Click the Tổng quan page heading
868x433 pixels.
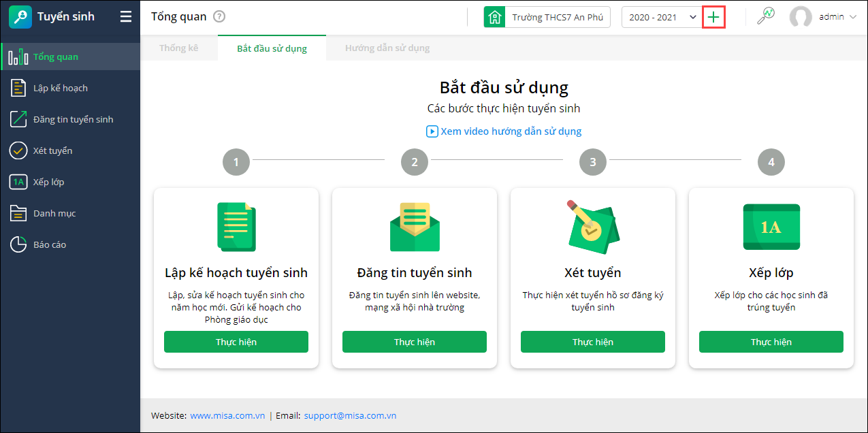tap(178, 17)
